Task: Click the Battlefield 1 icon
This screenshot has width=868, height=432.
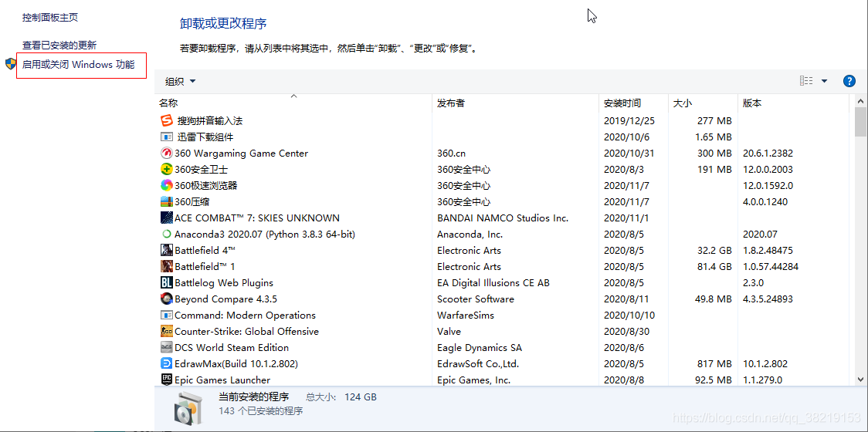Action: (167, 267)
